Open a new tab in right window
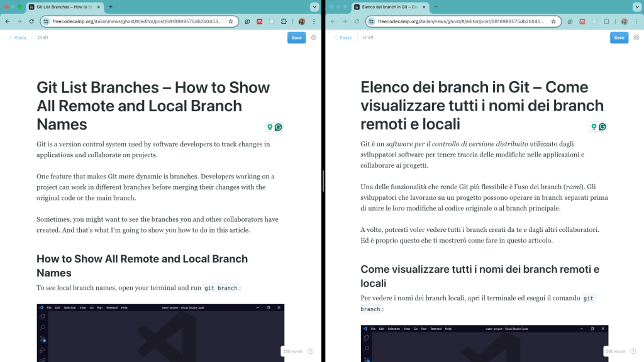Viewport: 644px width, 362px height. [x=436, y=7]
